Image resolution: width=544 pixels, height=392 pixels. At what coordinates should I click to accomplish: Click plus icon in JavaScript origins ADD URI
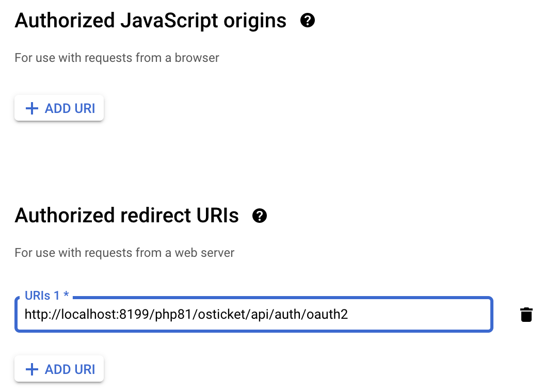coord(32,108)
